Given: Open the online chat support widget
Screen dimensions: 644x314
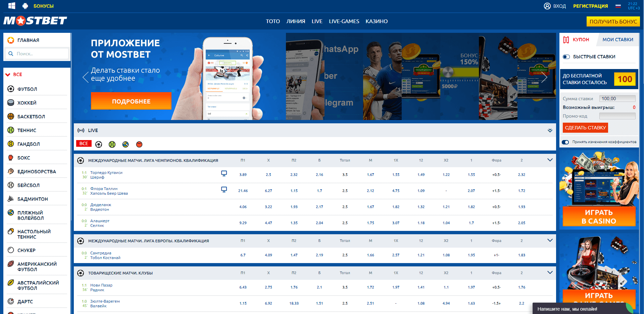Looking at the screenshot, I should [584, 309].
